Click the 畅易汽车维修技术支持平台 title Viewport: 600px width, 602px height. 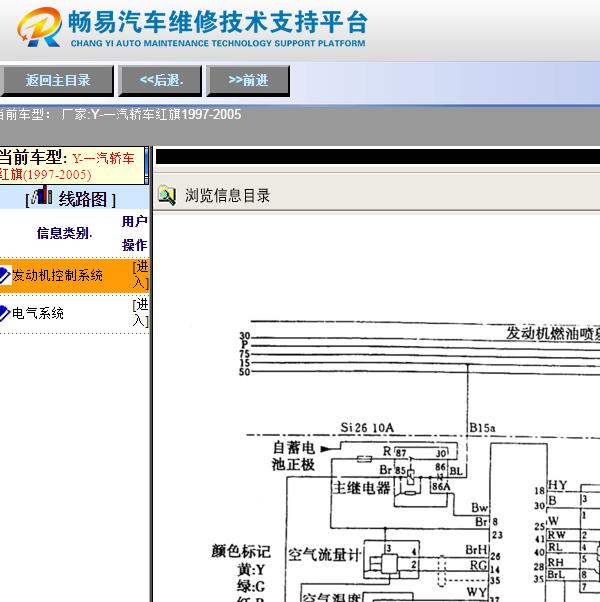click(218, 22)
